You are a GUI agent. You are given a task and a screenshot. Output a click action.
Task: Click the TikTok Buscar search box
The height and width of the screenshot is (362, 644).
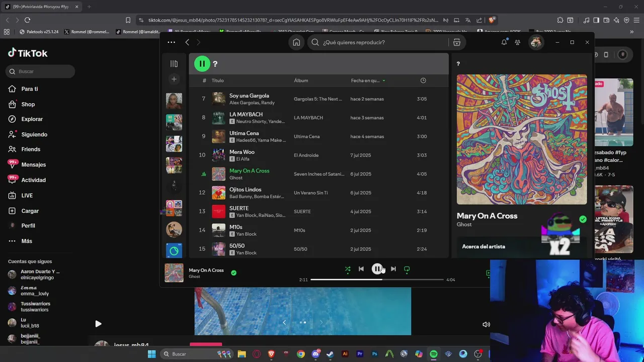click(x=40, y=71)
